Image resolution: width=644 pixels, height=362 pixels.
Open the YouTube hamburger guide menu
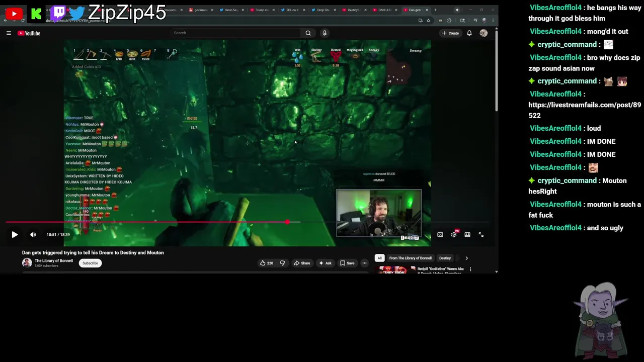point(9,33)
